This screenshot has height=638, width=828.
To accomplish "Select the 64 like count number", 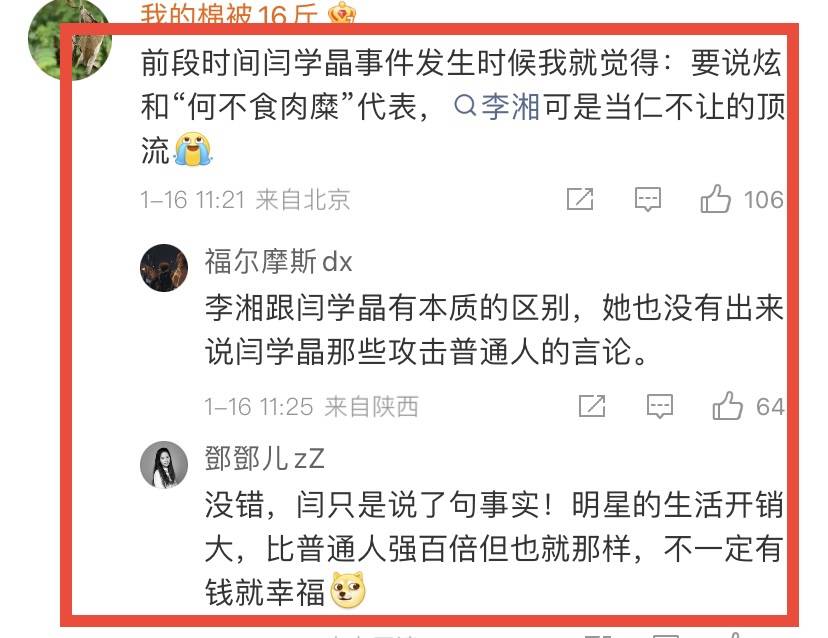I will coord(770,406).
